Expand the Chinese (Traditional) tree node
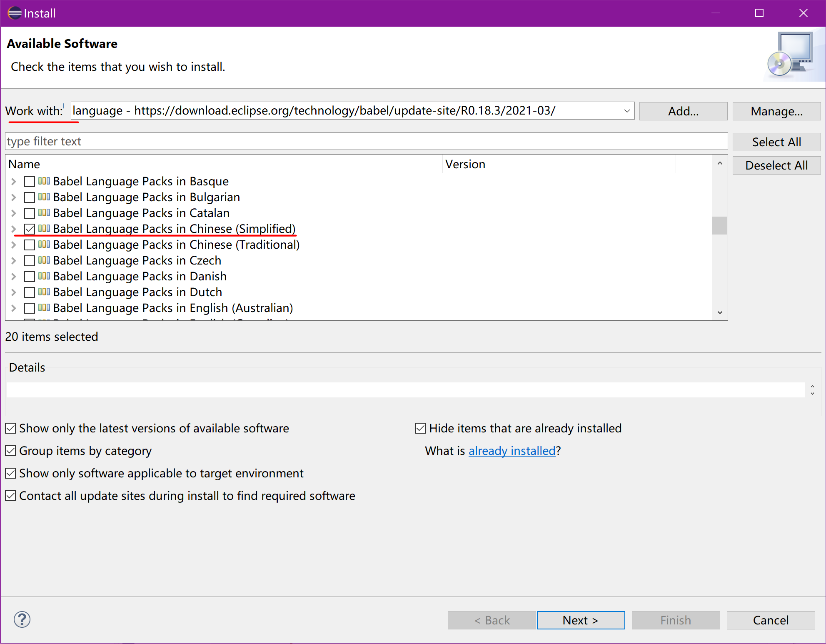826x644 pixels. point(13,245)
